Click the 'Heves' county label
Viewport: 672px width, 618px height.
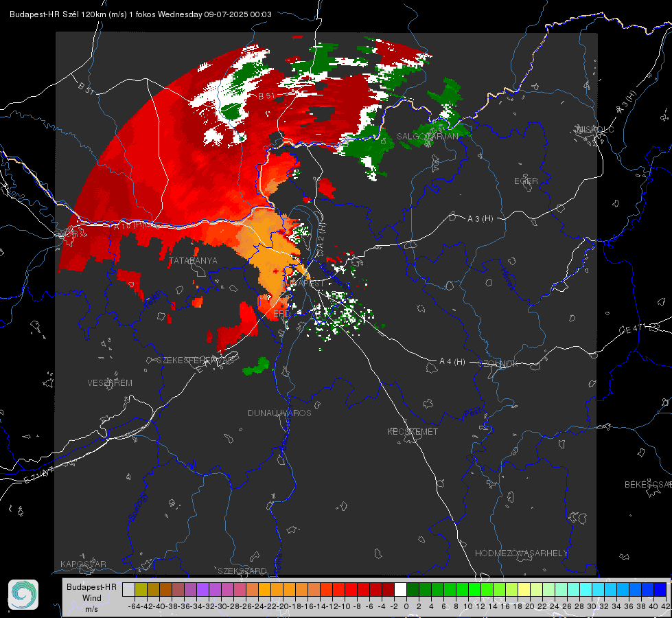(507, 279)
